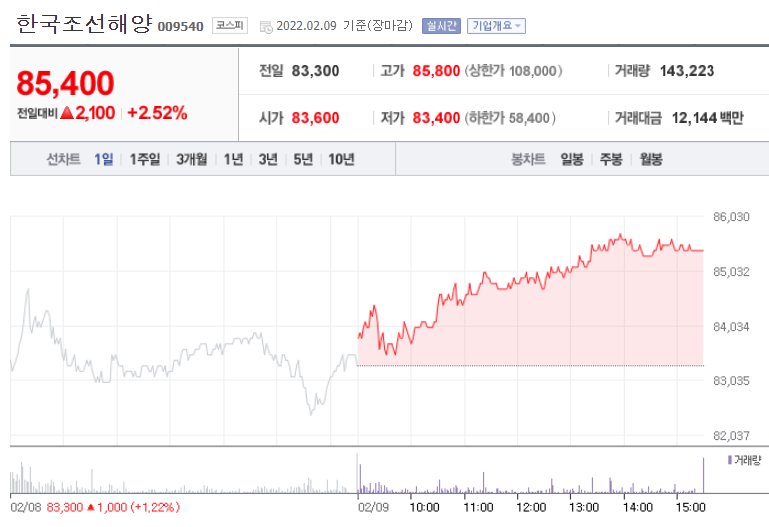The height and width of the screenshot is (527, 769).
Task: Click the 83,035 y-axis label
Action: [731, 381]
